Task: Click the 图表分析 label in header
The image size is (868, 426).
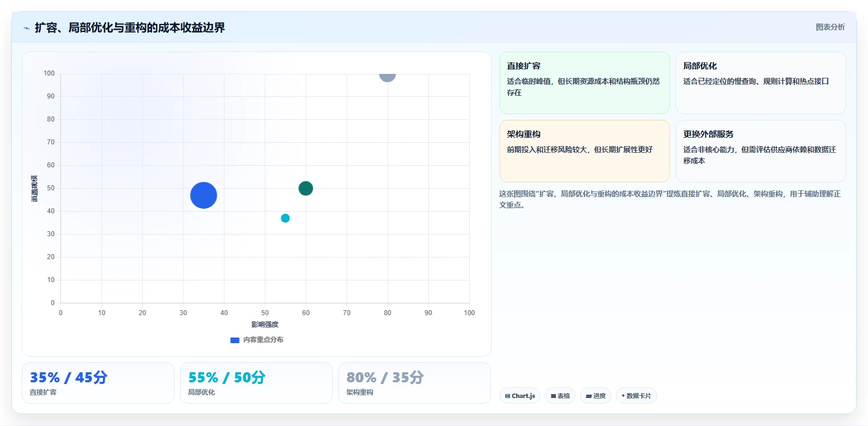Action: click(830, 27)
